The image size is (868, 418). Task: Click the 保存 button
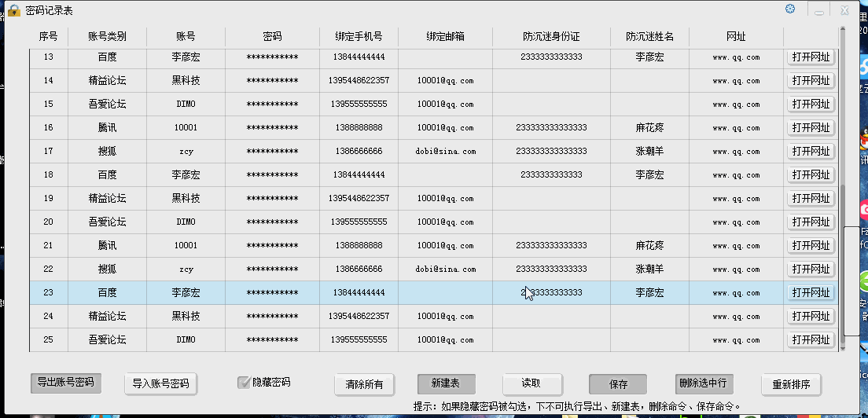618,384
